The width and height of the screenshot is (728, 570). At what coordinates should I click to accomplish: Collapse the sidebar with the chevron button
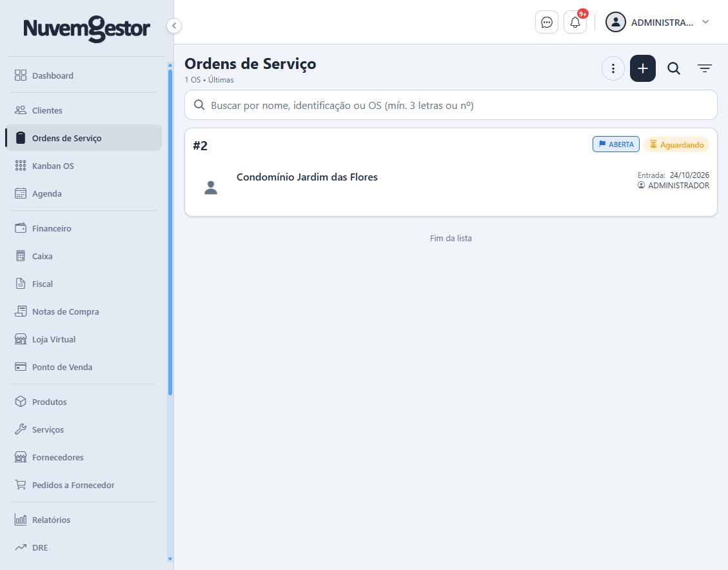tap(173, 26)
